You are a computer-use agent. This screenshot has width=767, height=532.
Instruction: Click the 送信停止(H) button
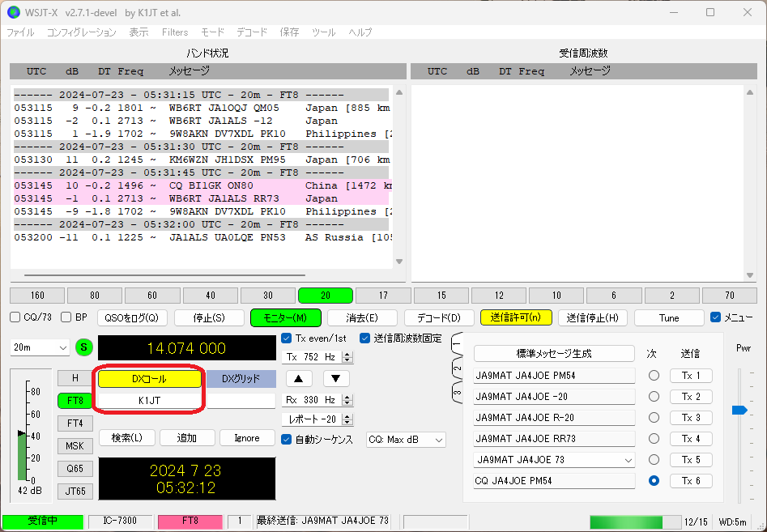(592, 318)
